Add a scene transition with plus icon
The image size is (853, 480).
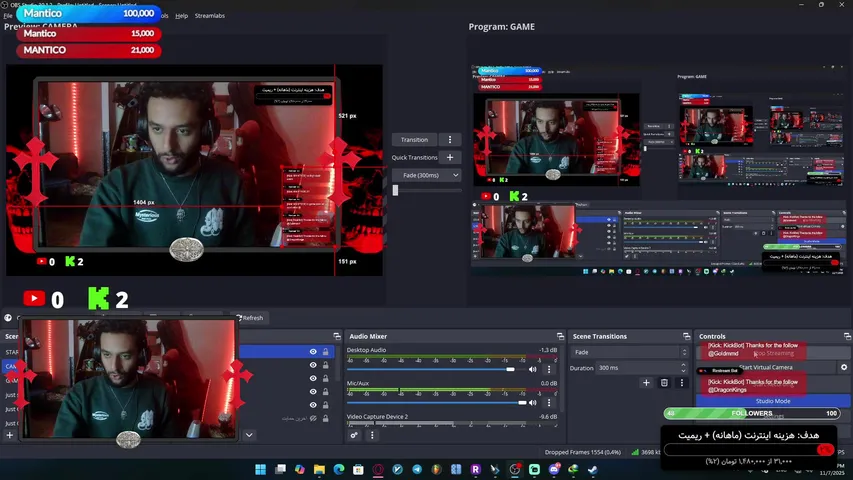coord(646,383)
